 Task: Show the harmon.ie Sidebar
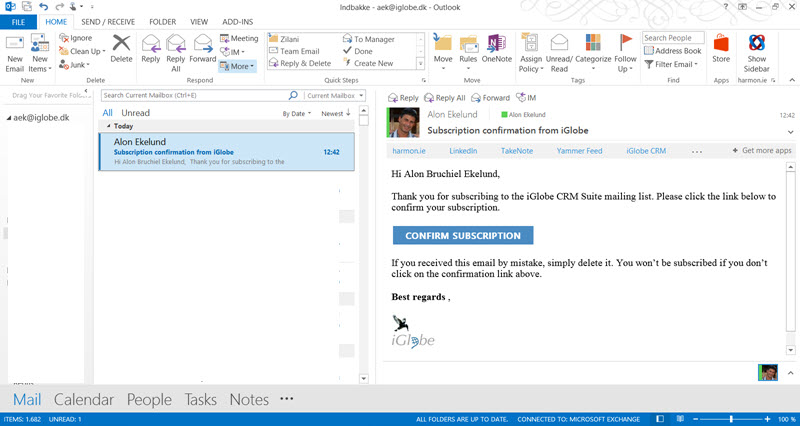tap(756, 54)
